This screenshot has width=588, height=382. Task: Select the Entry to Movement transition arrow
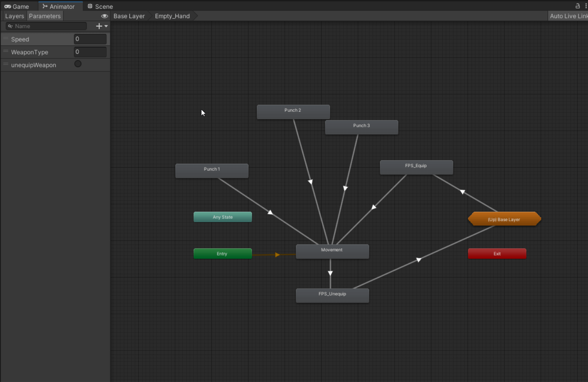point(277,254)
